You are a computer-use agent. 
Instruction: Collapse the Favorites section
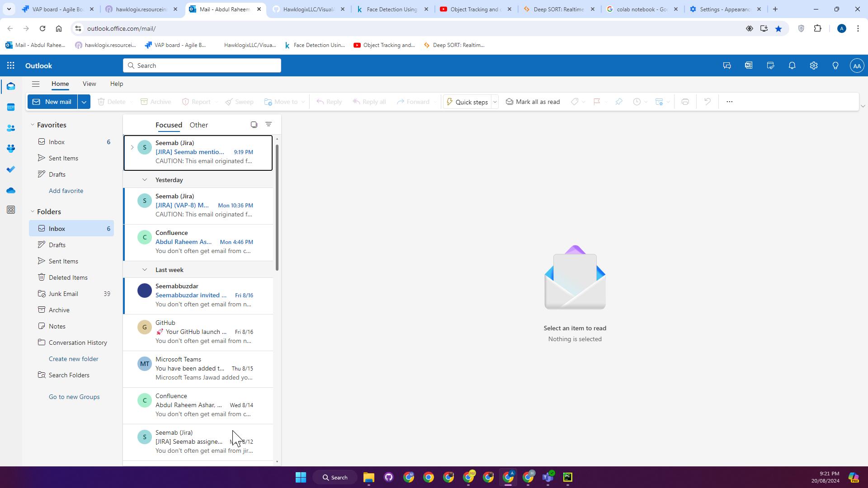33,125
